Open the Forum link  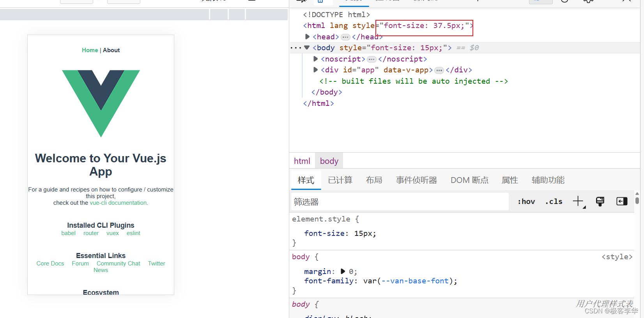pos(80,264)
